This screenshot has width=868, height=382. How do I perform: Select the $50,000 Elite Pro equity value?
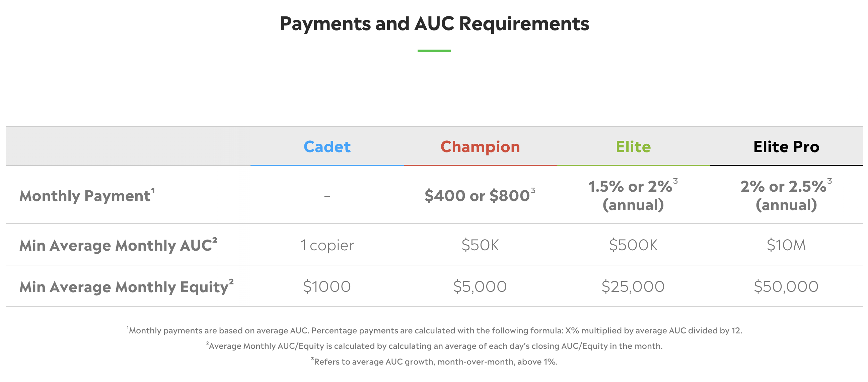(786, 286)
